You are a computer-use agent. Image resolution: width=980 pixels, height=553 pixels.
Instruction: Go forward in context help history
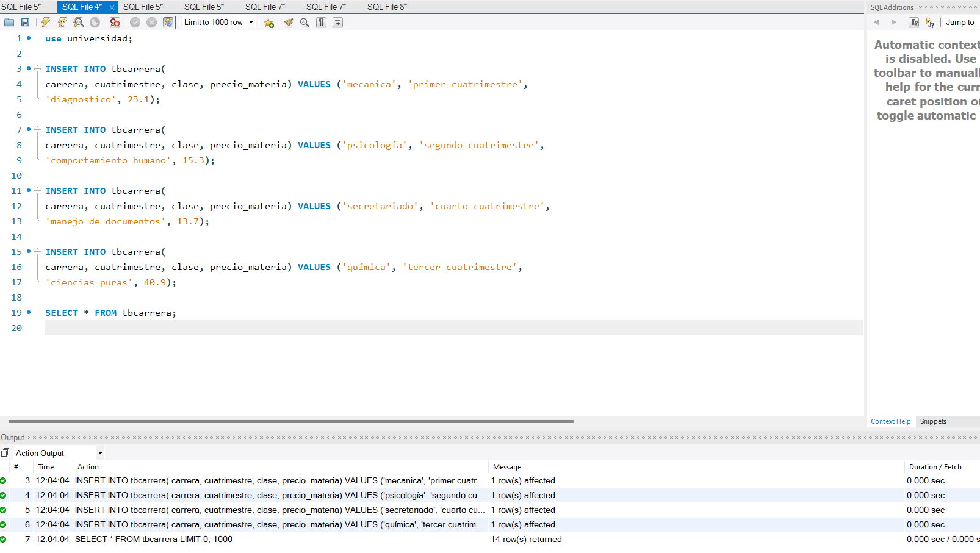894,23
